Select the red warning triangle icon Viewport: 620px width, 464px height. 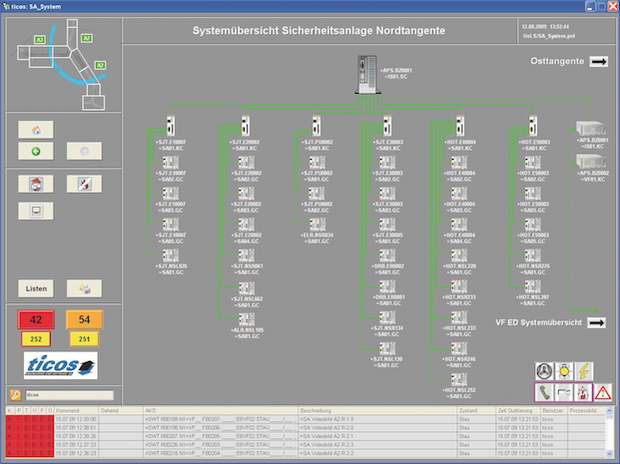point(603,392)
